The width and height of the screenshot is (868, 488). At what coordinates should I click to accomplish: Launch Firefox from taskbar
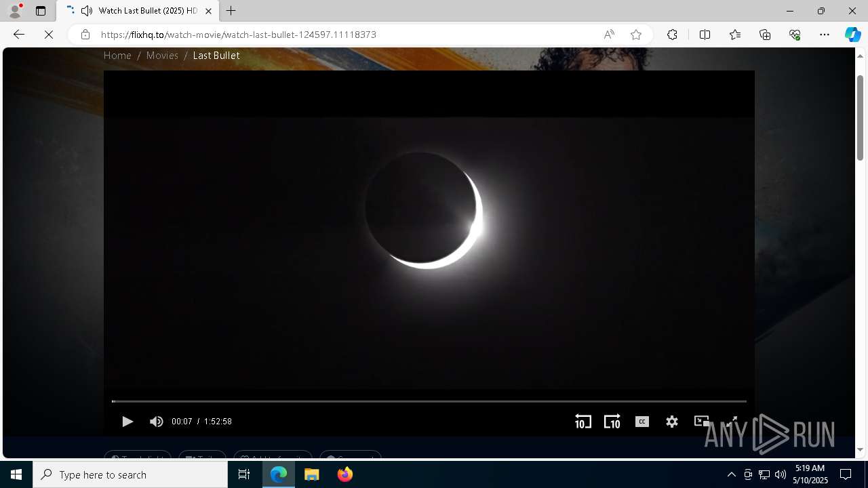tap(345, 474)
